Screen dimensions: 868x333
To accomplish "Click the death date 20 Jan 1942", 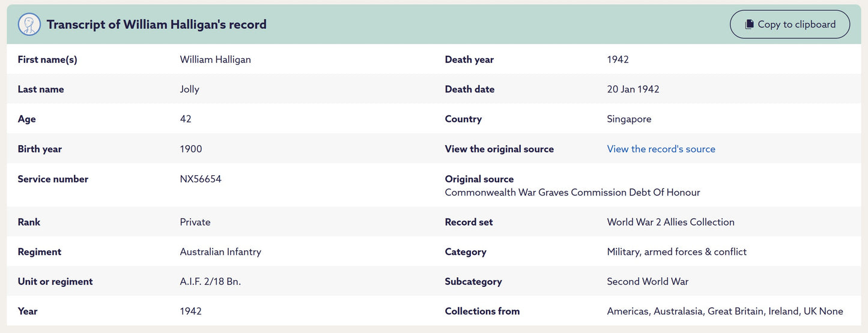I will (x=633, y=89).
